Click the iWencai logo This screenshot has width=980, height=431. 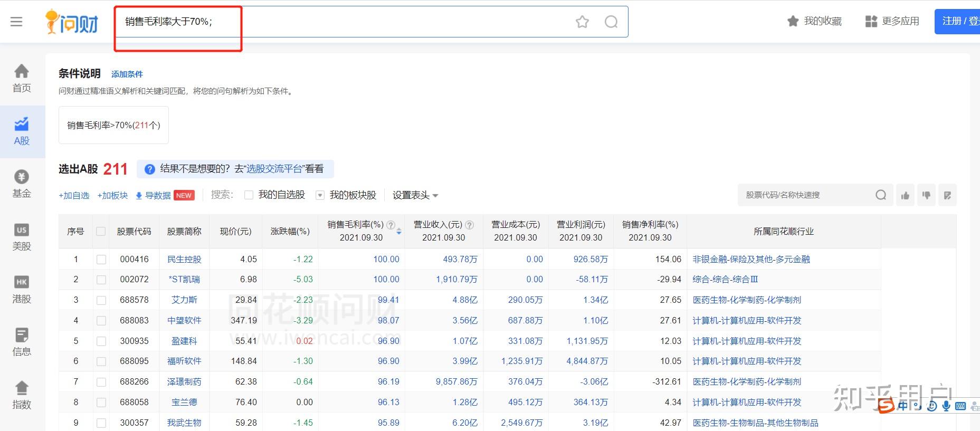point(72,22)
